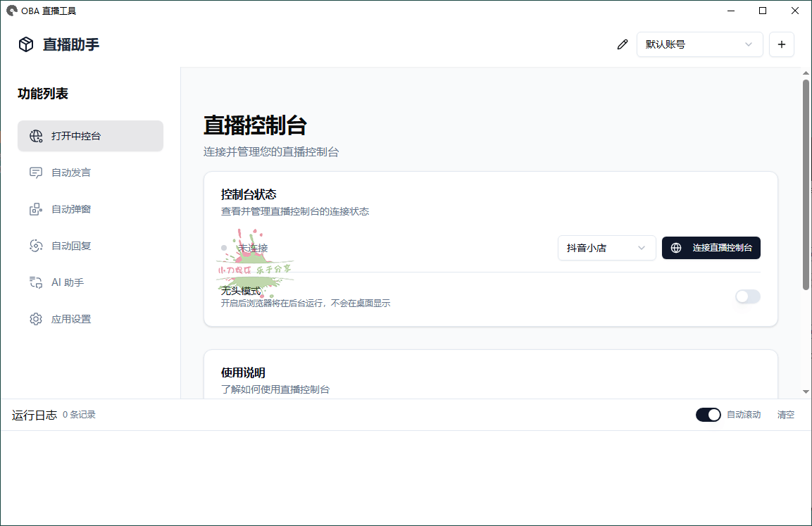The image size is (812, 526).
Task: Enable the 无头模式 headless mode switch
Action: [747, 296]
